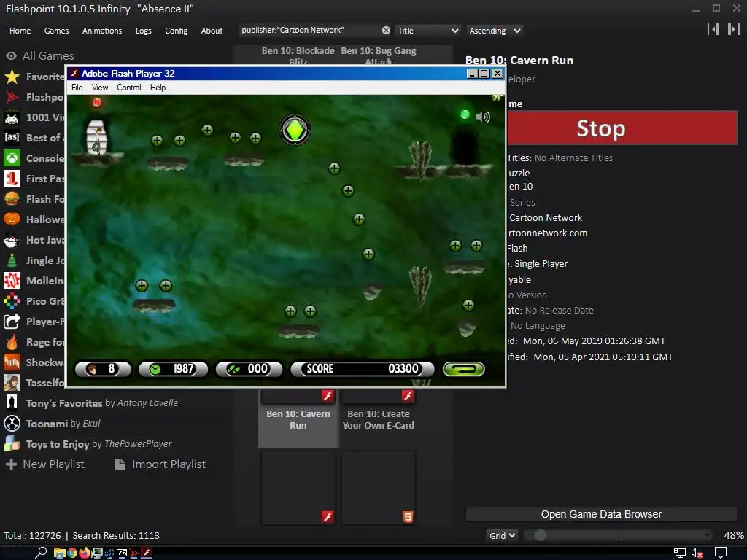Open the First Pass playlist icon

point(12,179)
